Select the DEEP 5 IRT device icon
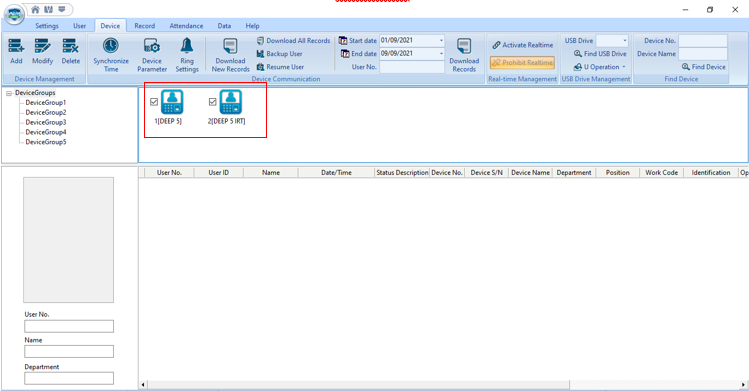Image resolution: width=749 pixels, height=391 pixels. [x=231, y=102]
